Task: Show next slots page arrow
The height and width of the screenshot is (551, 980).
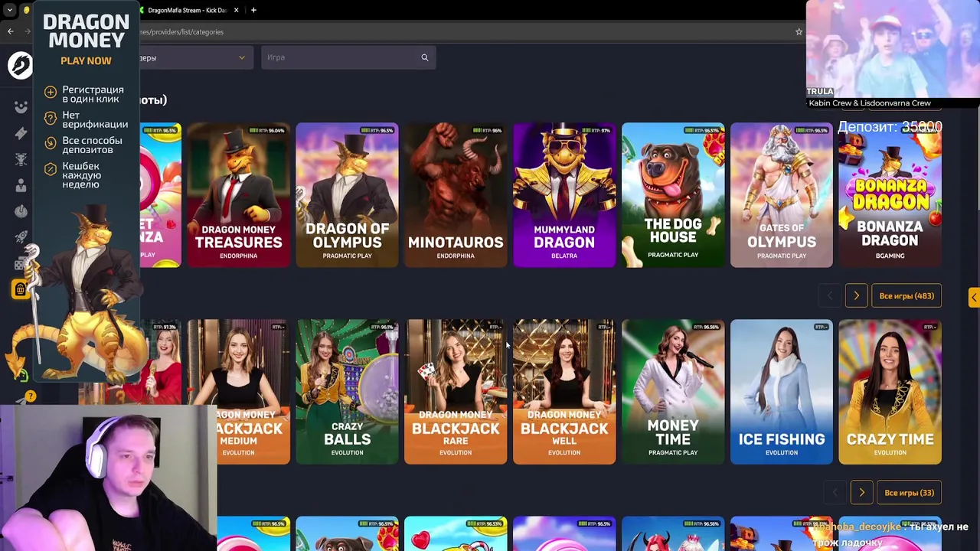Action: pyautogui.click(x=856, y=295)
